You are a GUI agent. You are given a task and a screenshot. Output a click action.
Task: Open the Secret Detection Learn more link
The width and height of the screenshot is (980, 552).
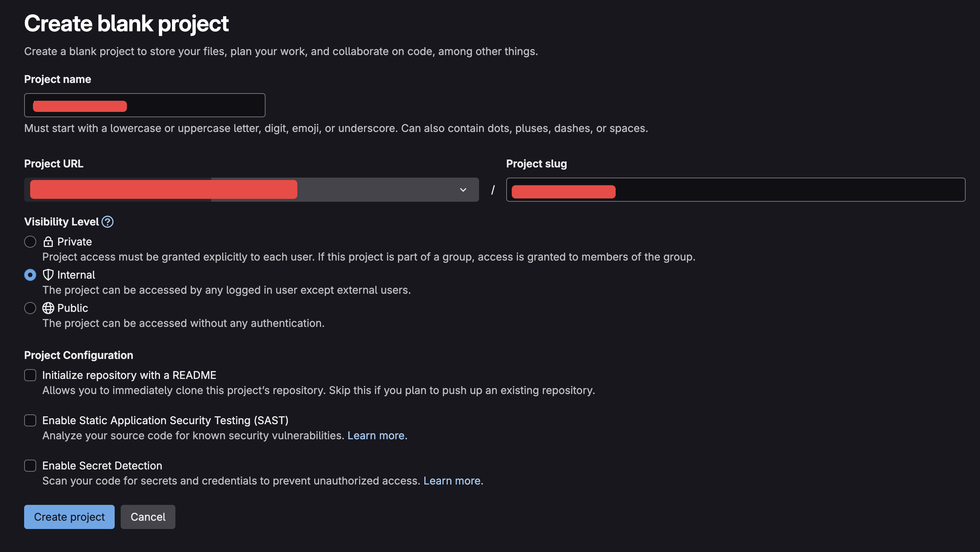coord(453,481)
